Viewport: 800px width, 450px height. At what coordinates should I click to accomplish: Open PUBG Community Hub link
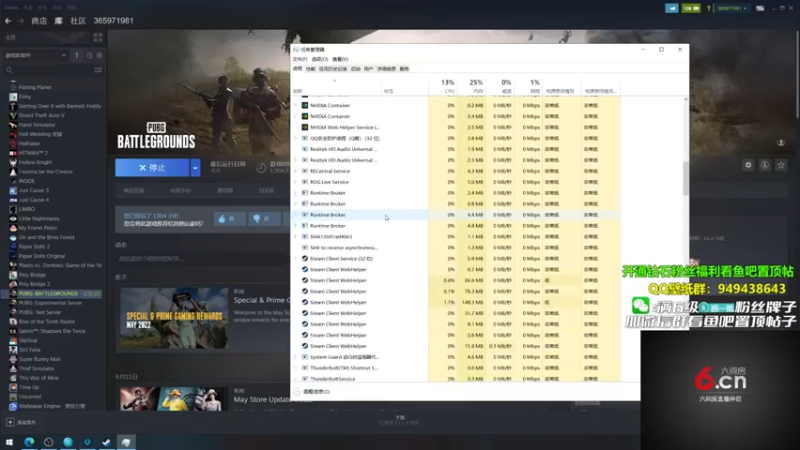(181, 190)
